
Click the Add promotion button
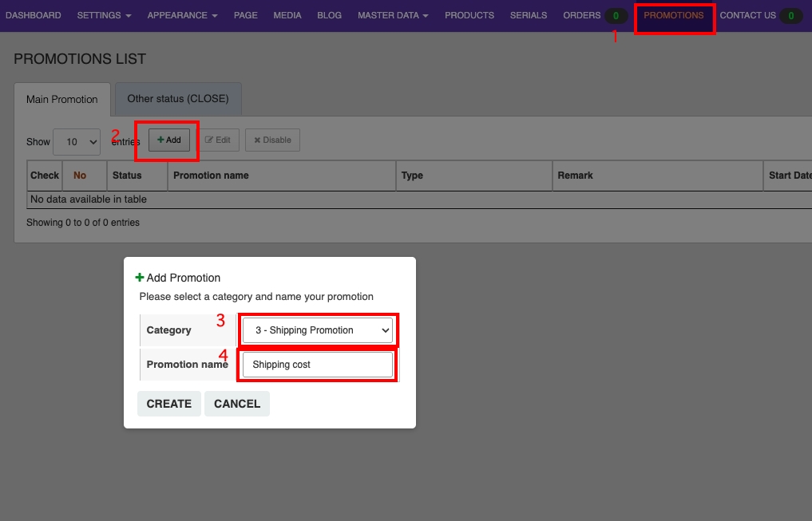click(x=169, y=140)
